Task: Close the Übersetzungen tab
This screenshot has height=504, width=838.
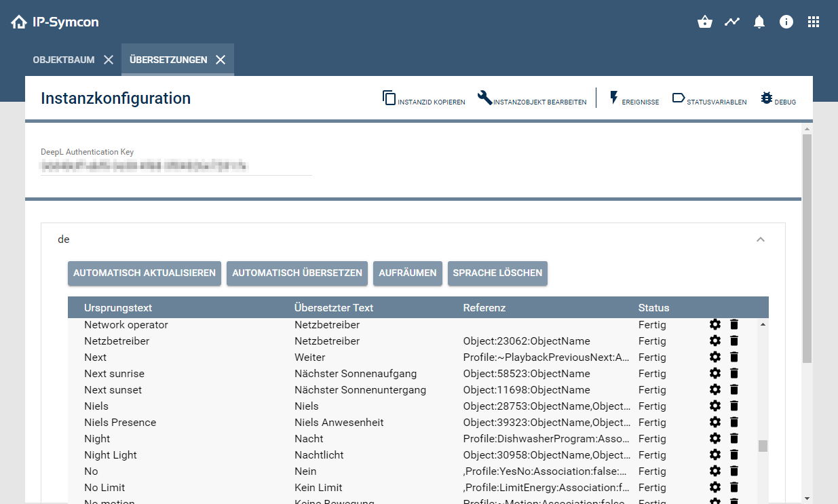Action: [x=221, y=60]
